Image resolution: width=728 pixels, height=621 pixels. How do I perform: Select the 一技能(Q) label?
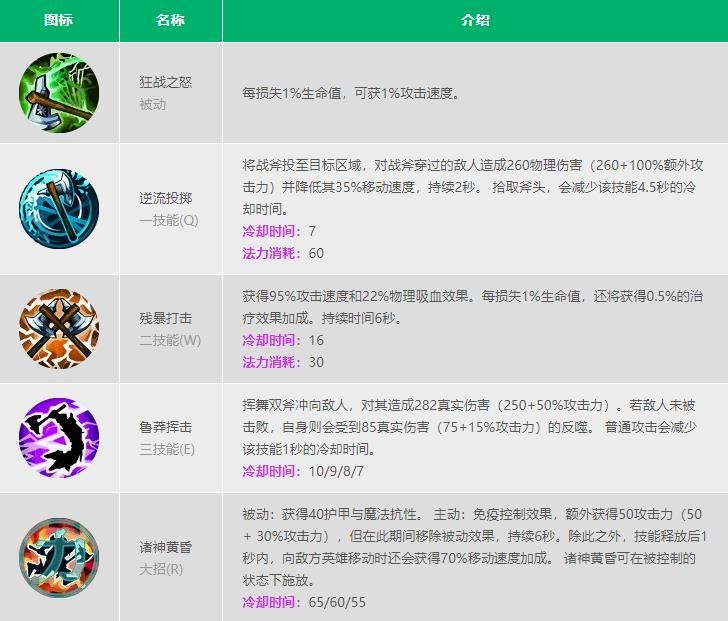tap(169, 220)
